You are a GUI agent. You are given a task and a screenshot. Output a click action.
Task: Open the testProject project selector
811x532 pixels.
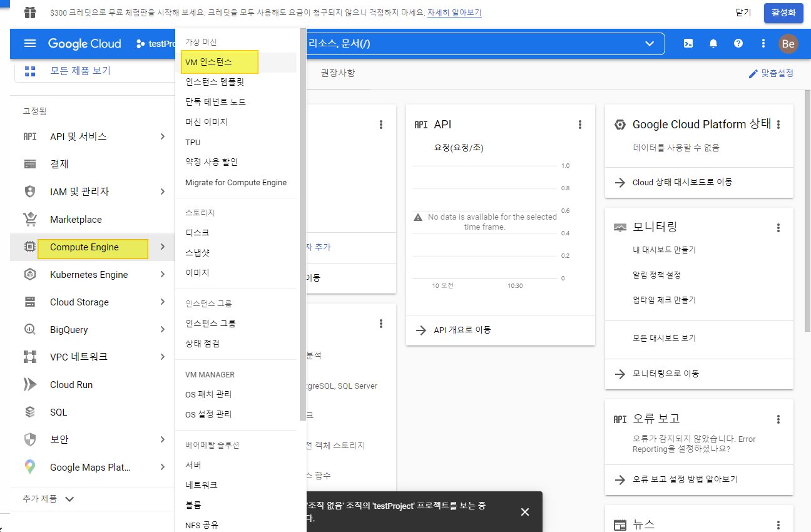156,44
